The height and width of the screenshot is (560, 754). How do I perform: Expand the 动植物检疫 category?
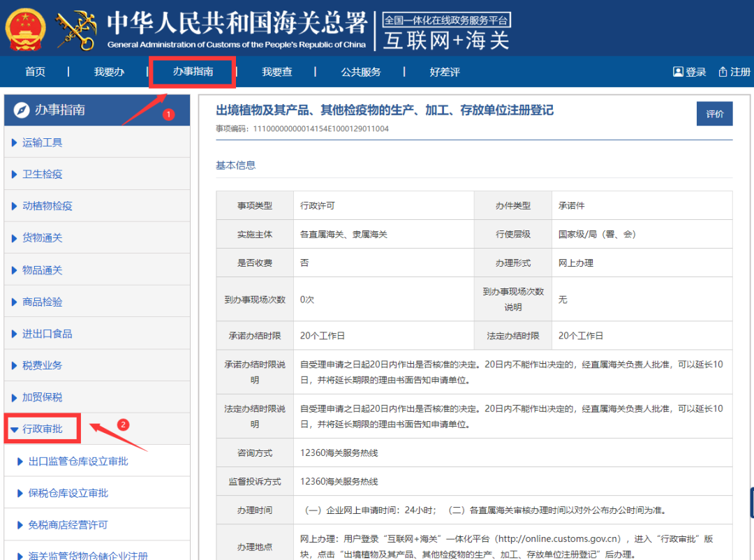49,205
